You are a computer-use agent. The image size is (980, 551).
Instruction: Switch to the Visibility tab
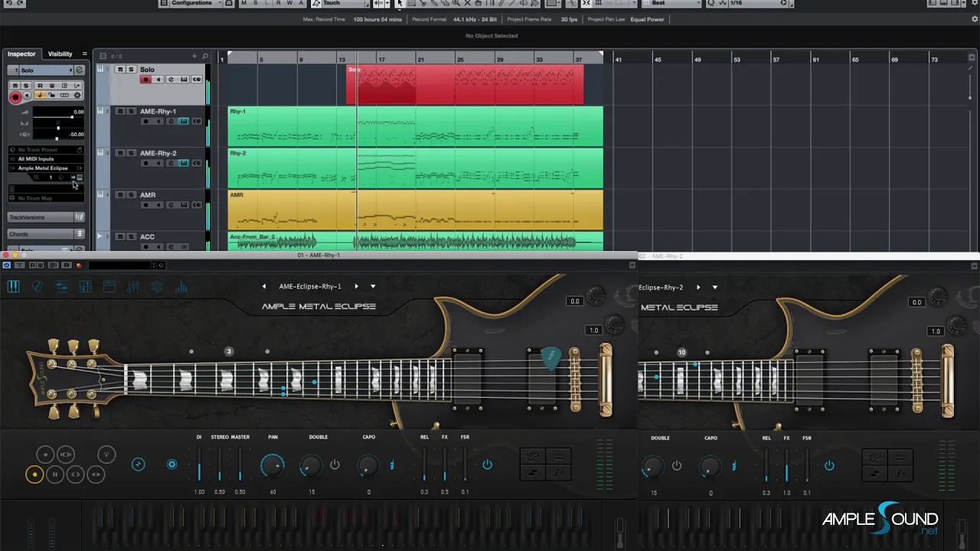(x=60, y=54)
